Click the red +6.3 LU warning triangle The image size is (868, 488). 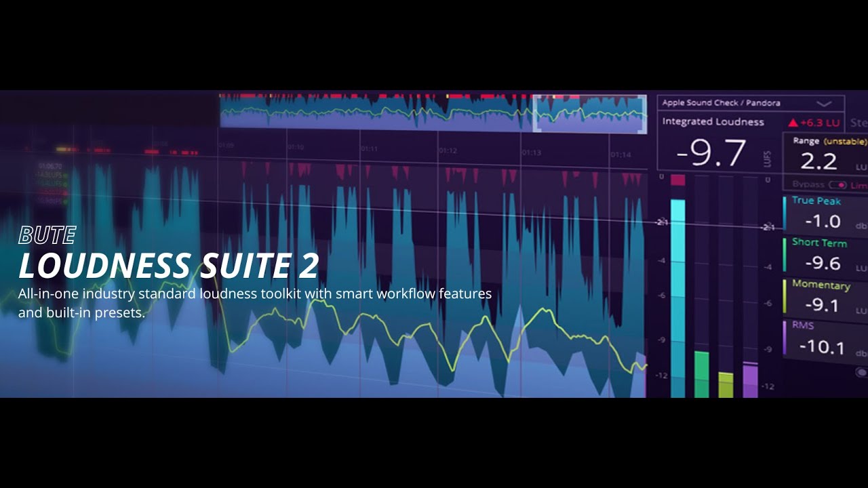coord(793,123)
